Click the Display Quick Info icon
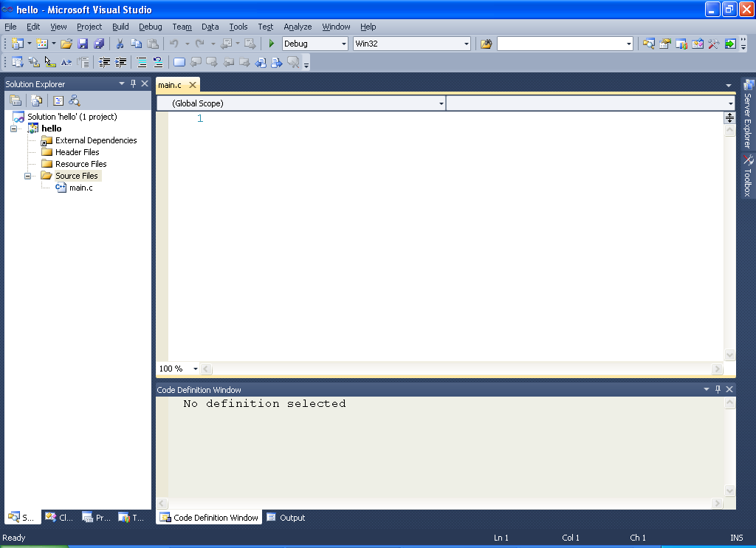The width and height of the screenshot is (756, 548). pyautogui.click(x=50, y=62)
